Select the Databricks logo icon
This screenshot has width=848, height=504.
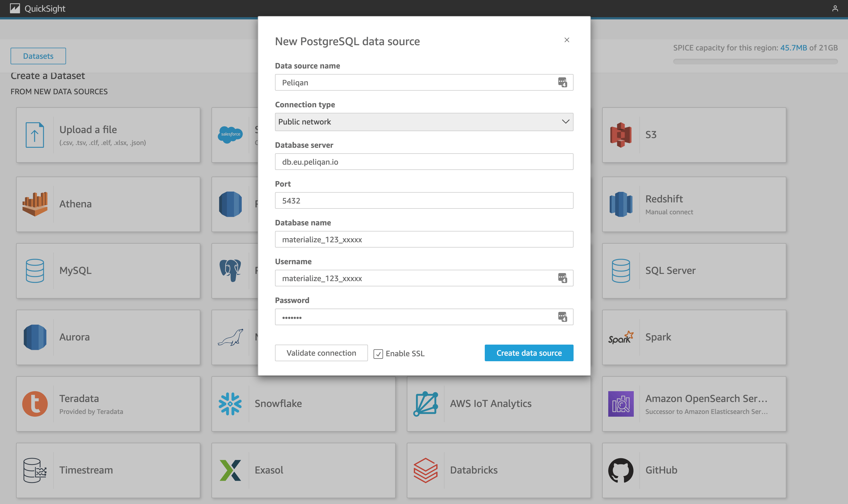(426, 470)
